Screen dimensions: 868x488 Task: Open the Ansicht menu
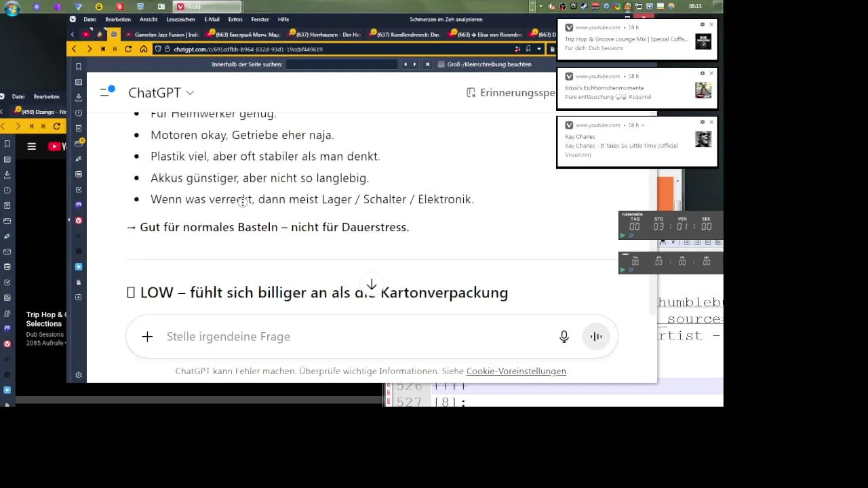click(149, 20)
